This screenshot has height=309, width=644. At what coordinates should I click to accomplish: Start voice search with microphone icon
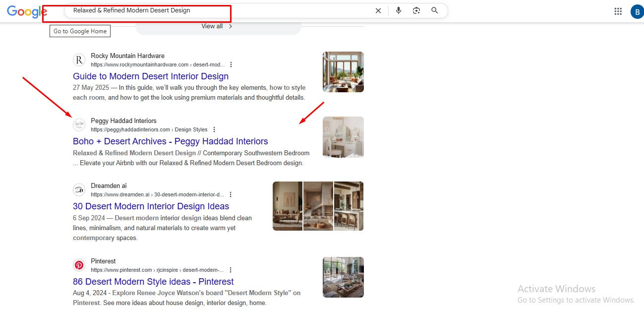399,10
